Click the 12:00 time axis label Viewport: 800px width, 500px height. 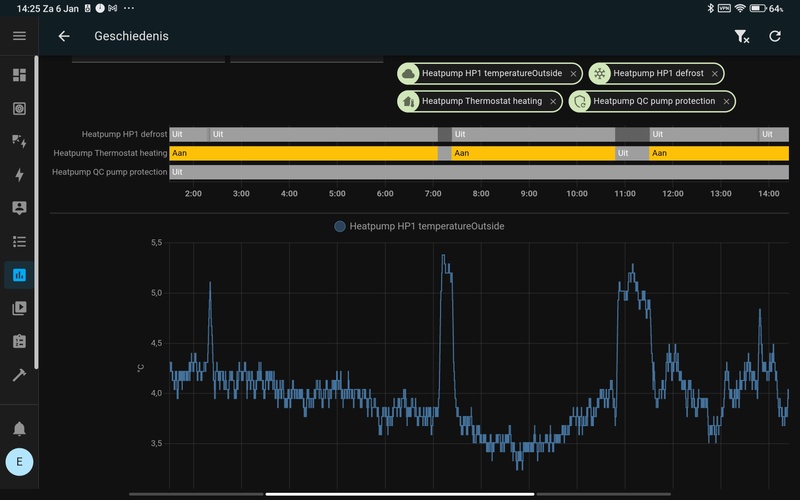coord(672,194)
